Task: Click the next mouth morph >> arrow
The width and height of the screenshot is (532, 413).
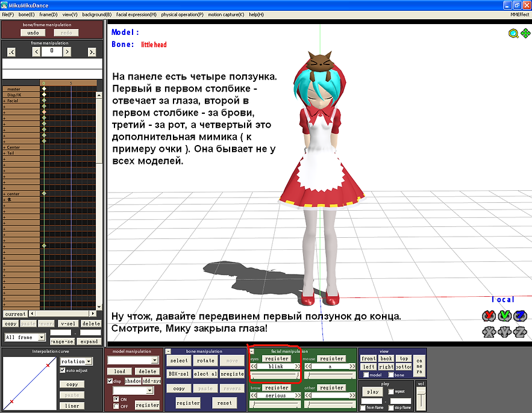Action: click(352, 367)
